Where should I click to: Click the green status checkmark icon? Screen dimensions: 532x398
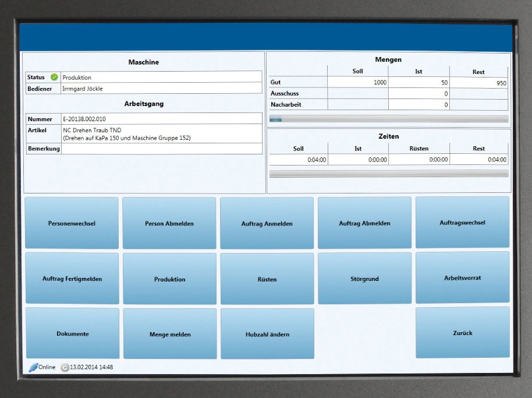point(54,77)
